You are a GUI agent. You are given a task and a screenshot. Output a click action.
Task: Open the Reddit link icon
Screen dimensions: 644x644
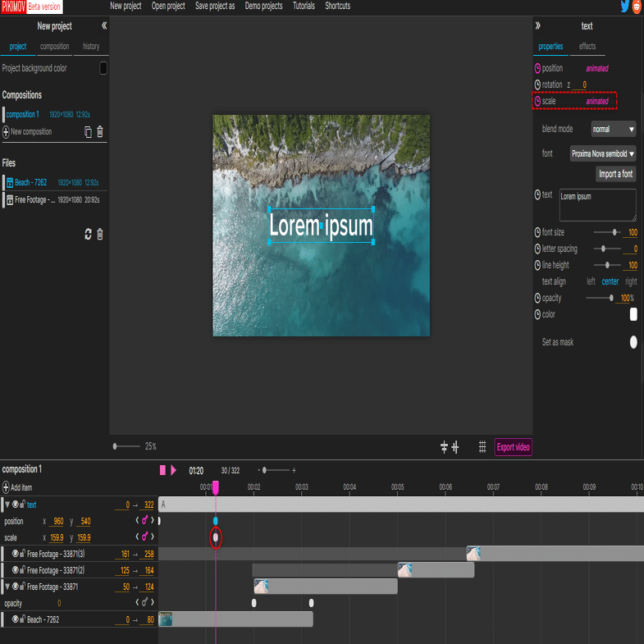(x=637, y=7)
